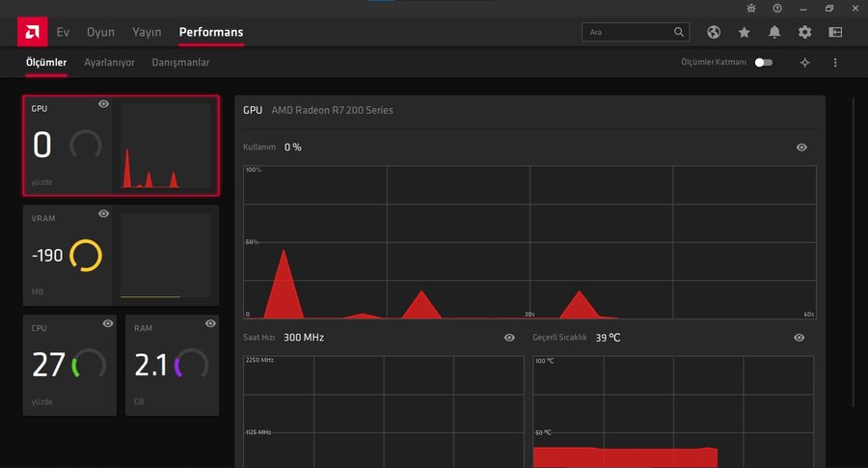
Task: Click the AMD logo icon
Action: [32, 32]
